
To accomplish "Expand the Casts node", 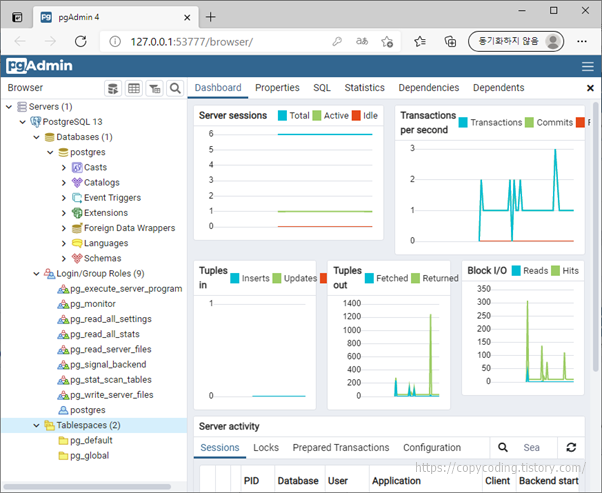I will click(64, 167).
